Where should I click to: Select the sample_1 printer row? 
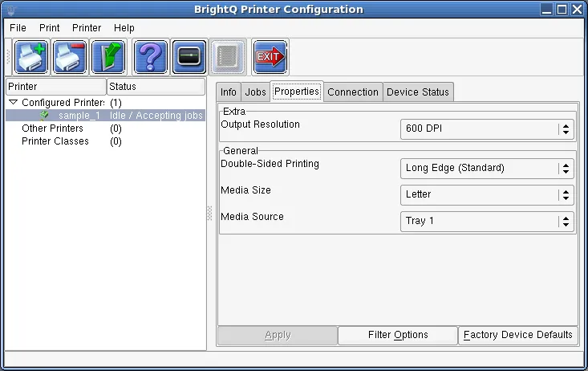tap(105, 116)
